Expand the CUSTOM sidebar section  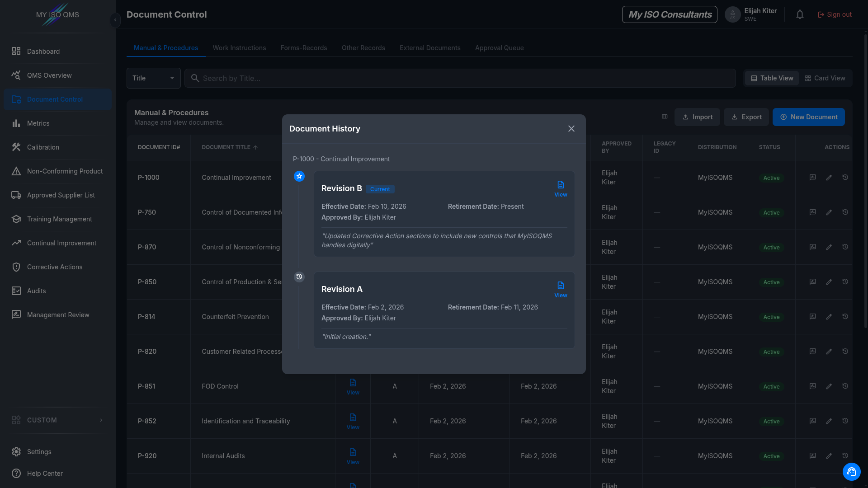point(57,420)
